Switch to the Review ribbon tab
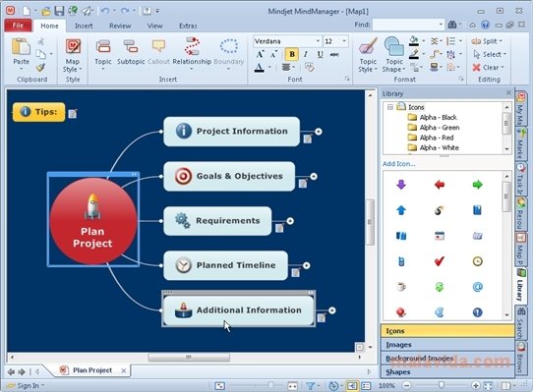The height and width of the screenshot is (392, 533). click(120, 26)
